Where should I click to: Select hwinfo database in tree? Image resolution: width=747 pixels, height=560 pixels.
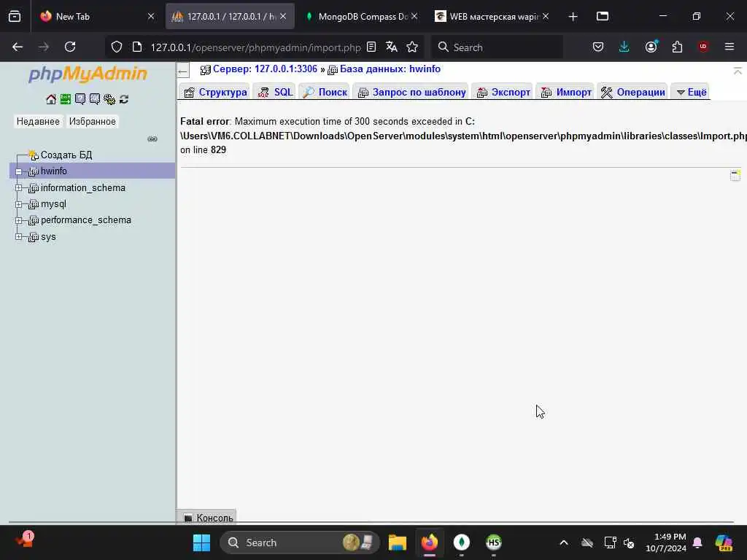point(54,171)
